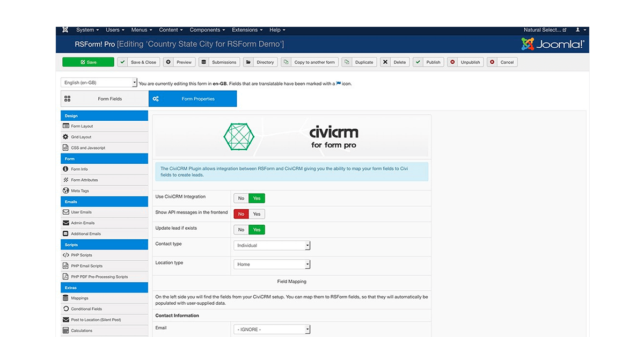This screenshot has height=337, width=644.
Task: Click the CiviCRM hexagon logo
Action: click(x=239, y=137)
